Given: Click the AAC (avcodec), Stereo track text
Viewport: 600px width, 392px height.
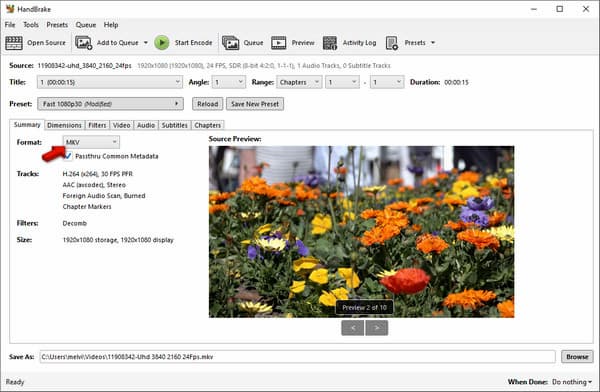Looking at the screenshot, I should pos(94,185).
